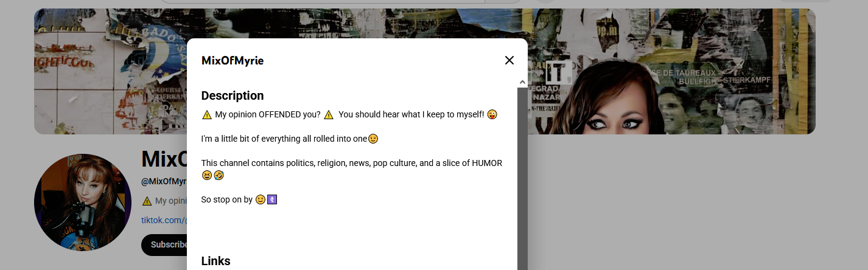This screenshot has width=868, height=270.
Task: Close the MixOfMyrie about dialog
Action: [509, 60]
